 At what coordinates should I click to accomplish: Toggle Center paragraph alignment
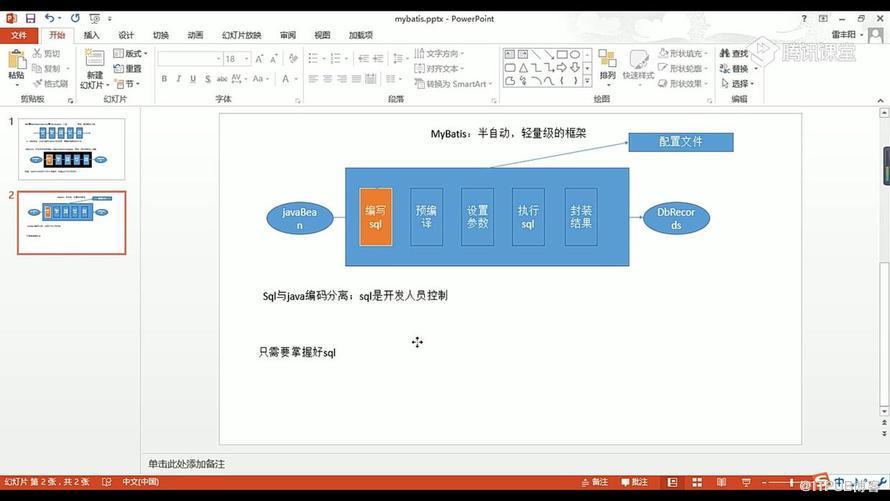(x=328, y=79)
